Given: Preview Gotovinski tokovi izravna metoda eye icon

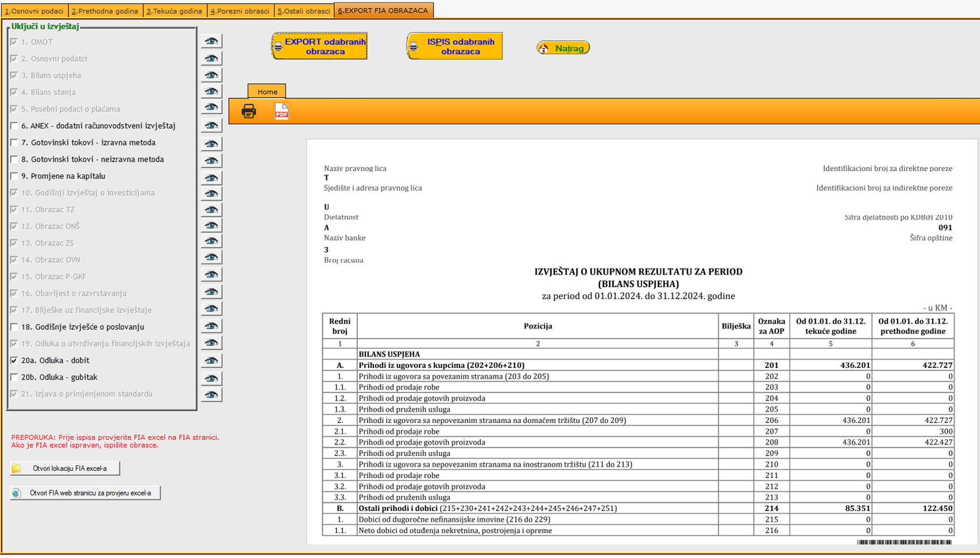Looking at the screenshot, I should [x=211, y=143].
